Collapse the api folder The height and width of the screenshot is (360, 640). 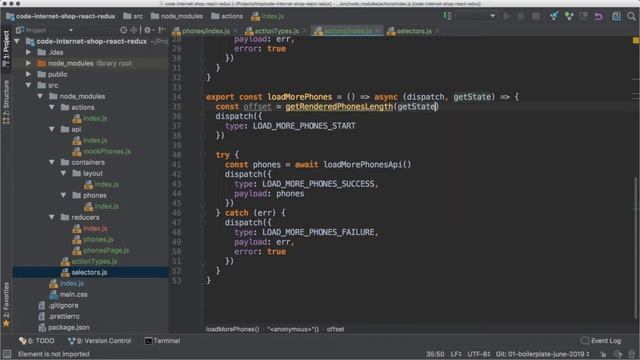click(52, 129)
